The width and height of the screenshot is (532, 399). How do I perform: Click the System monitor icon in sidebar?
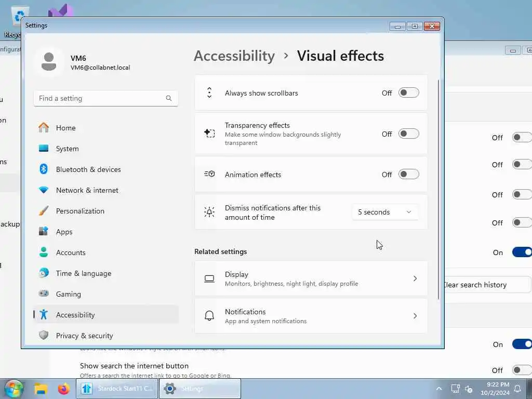point(44,148)
